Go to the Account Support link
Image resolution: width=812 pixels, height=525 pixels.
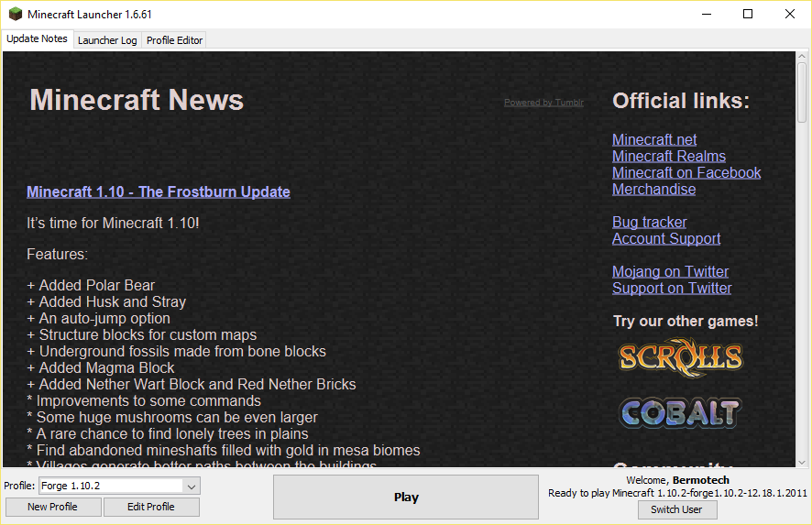pyautogui.click(x=666, y=238)
